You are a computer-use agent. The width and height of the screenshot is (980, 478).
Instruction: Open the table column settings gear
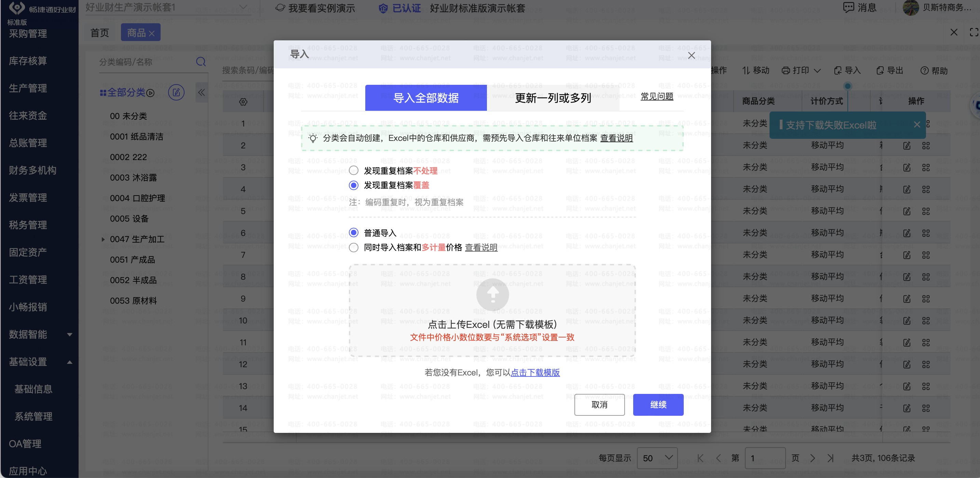point(243,102)
